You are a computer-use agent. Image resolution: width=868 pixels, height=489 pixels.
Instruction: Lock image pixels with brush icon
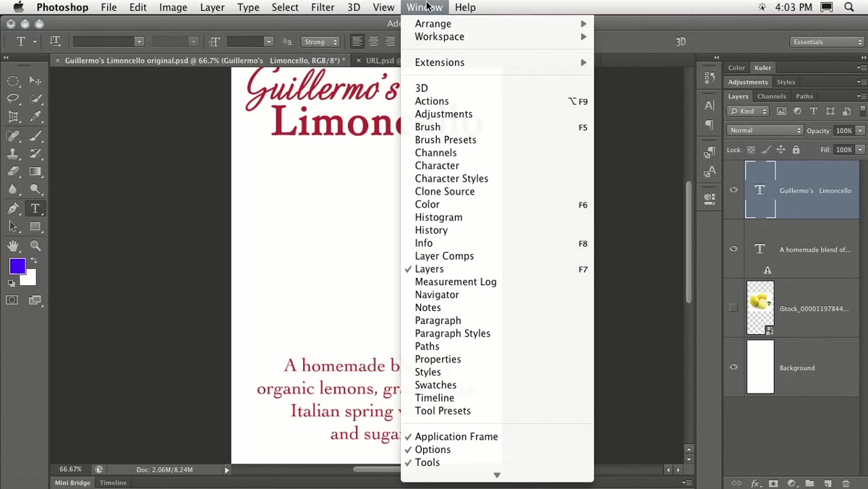[766, 150]
